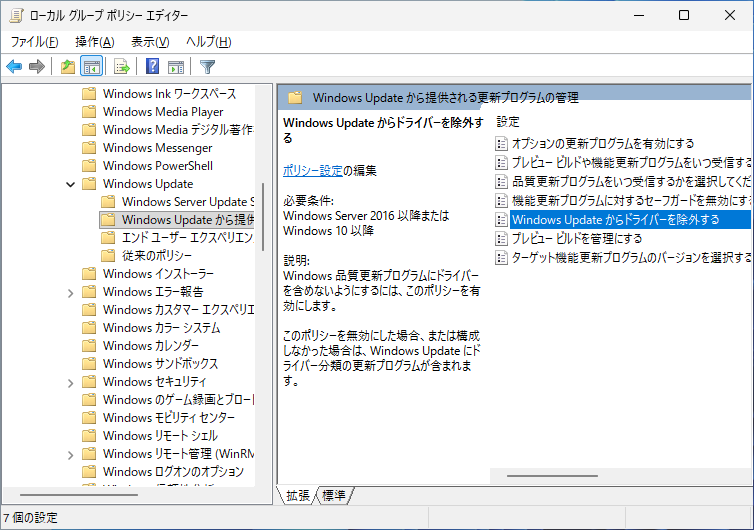Select プレビュー ビルドや機能更新プログラム setting
Screen dimensions: 754x530
pyautogui.click(x=631, y=163)
